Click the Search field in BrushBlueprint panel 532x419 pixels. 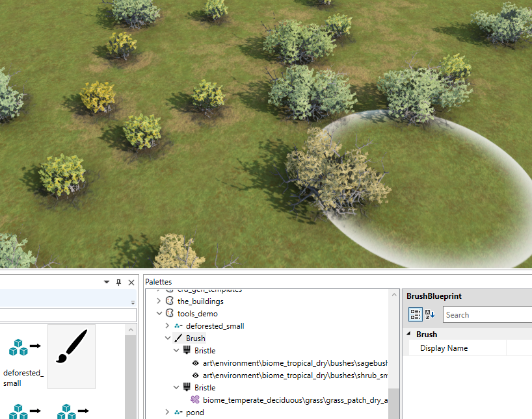coord(487,314)
